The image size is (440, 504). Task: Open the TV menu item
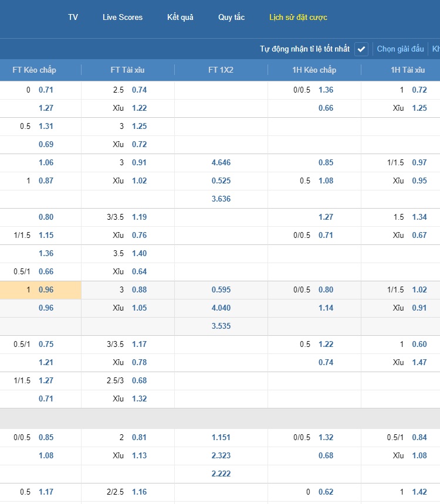coord(73,18)
